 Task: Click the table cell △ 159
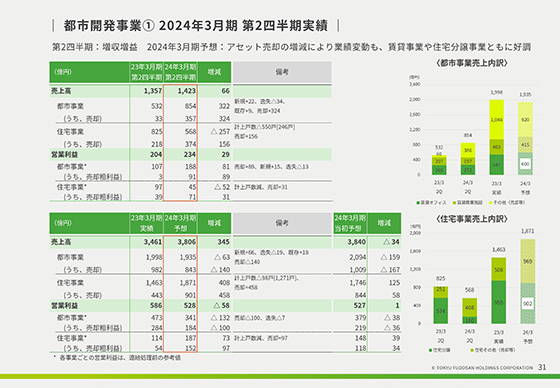[390, 257]
